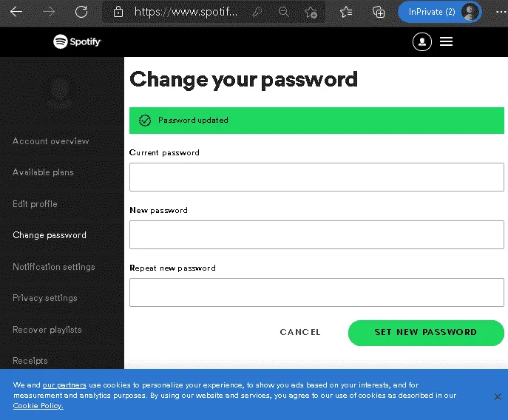
Task: Click the Set New Password button
Action: [x=426, y=333]
